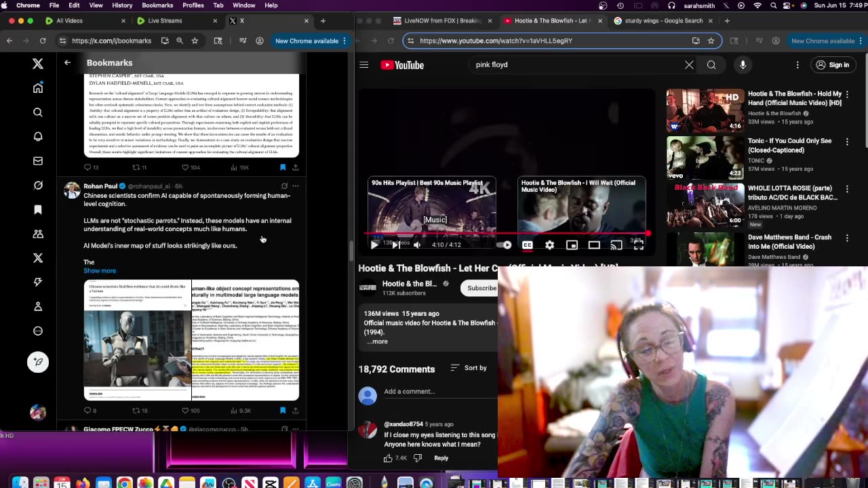
Task: Share Rohan Paul's post
Action: point(295,410)
